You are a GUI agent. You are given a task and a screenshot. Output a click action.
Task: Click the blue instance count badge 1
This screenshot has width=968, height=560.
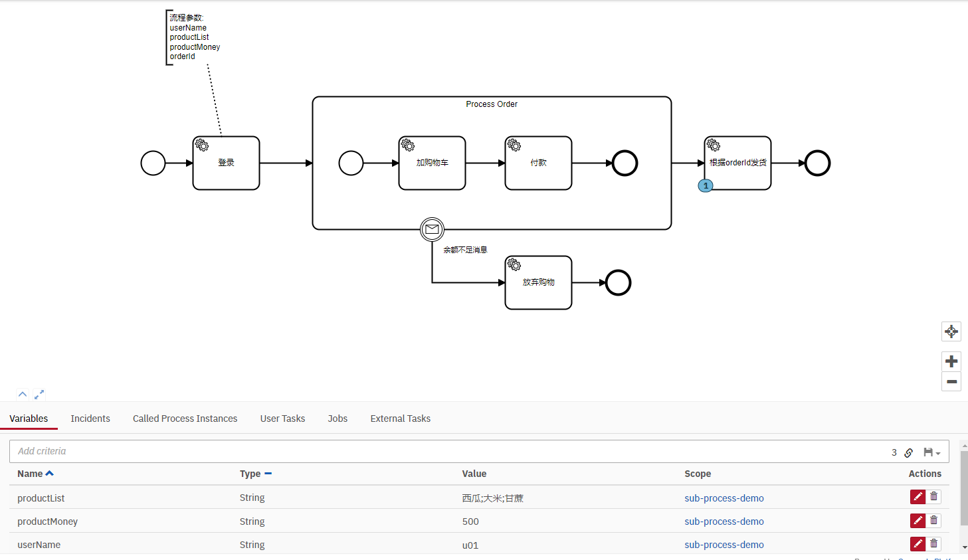(x=706, y=186)
